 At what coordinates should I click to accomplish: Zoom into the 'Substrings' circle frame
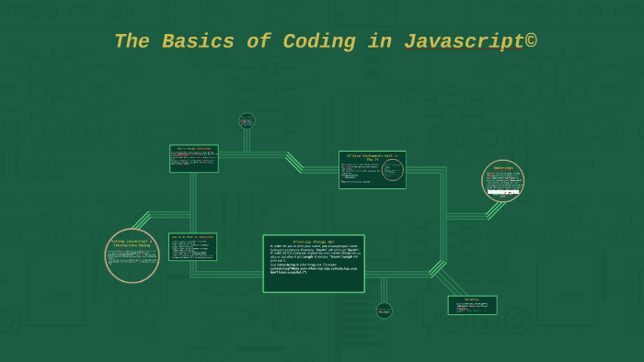coord(502,181)
